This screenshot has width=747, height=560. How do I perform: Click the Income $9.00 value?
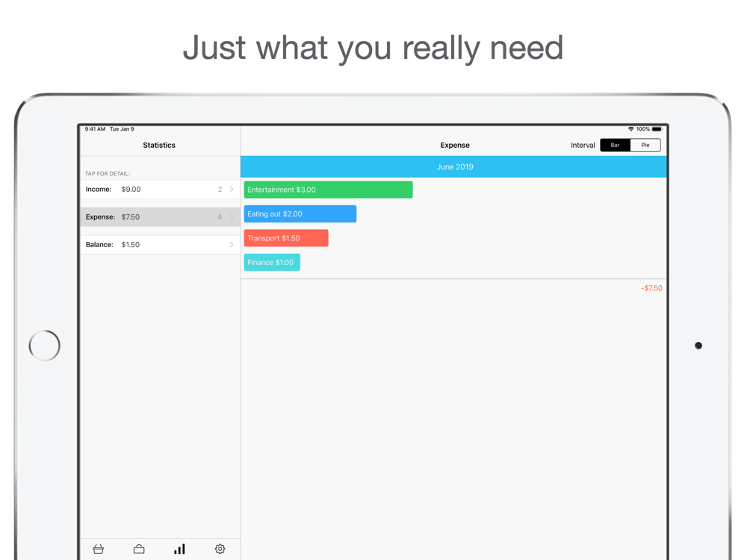click(x=131, y=190)
